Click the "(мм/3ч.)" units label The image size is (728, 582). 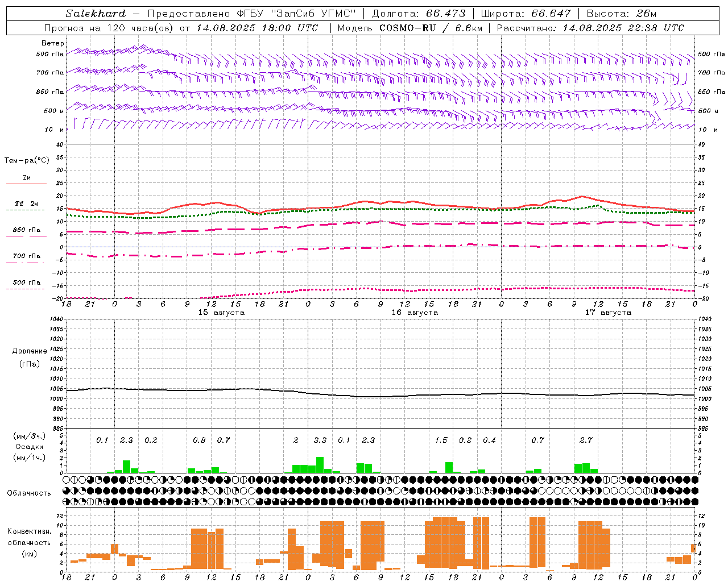tap(29, 436)
